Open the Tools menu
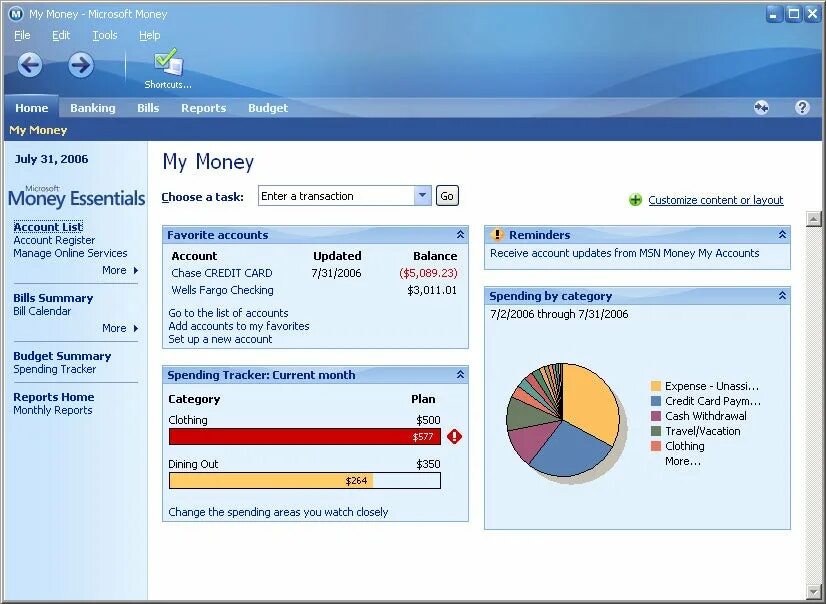 click(x=105, y=35)
